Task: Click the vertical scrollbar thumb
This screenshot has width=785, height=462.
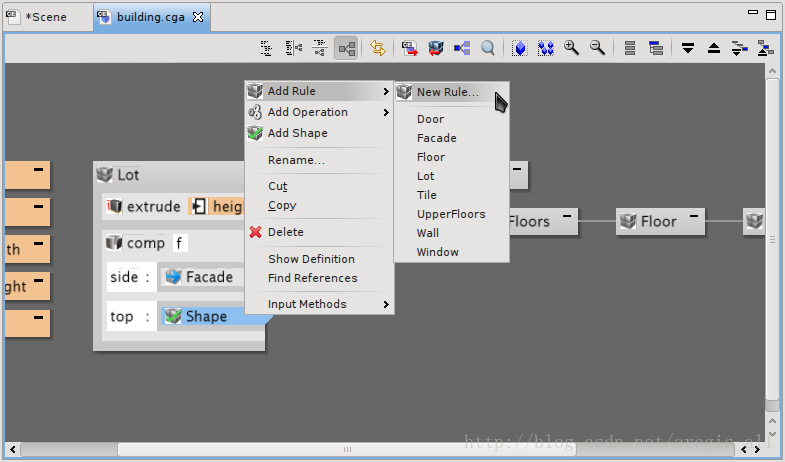Action: point(772,239)
